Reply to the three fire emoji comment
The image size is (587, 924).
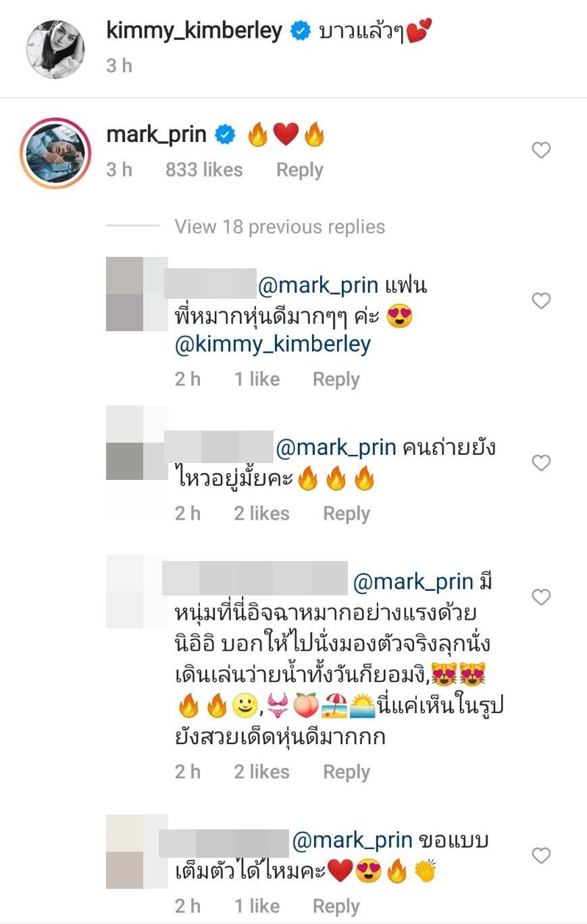pyautogui.click(x=347, y=514)
